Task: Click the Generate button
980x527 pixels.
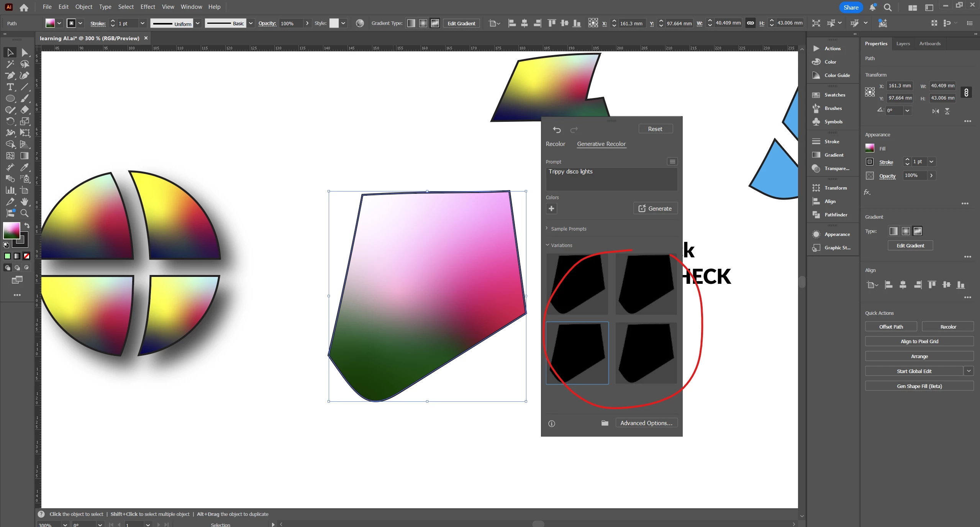Action: [655, 209]
